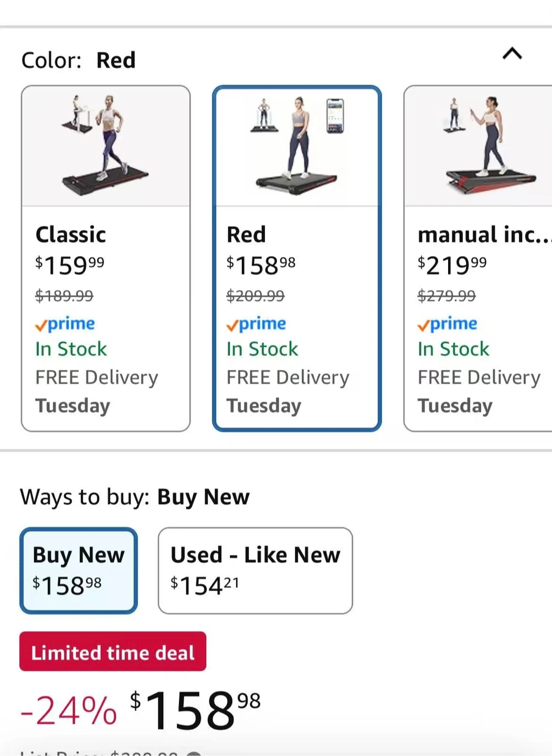
Task: Click the $219.99 manual incline price
Action: click(x=452, y=265)
